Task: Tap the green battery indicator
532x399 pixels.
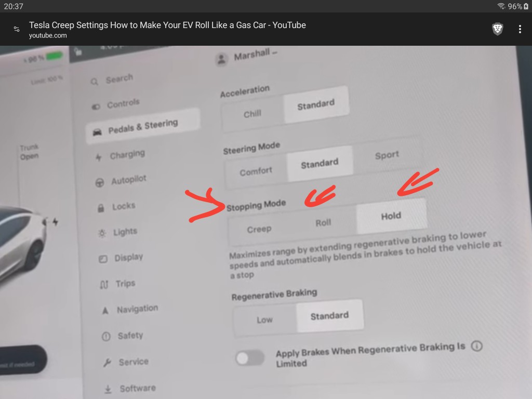Action: [54, 56]
